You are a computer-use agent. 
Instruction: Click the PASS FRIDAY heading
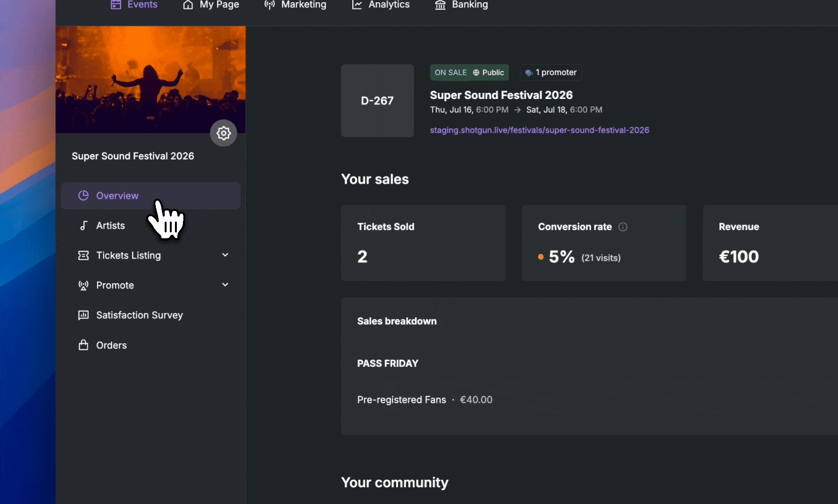[x=388, y=364]
